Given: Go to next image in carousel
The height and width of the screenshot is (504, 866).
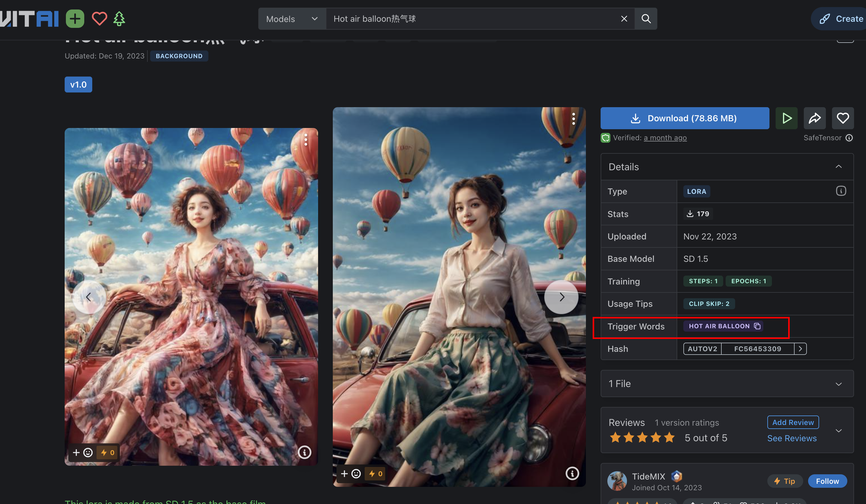Looking at the screenshot, I should tap(561, 297).
